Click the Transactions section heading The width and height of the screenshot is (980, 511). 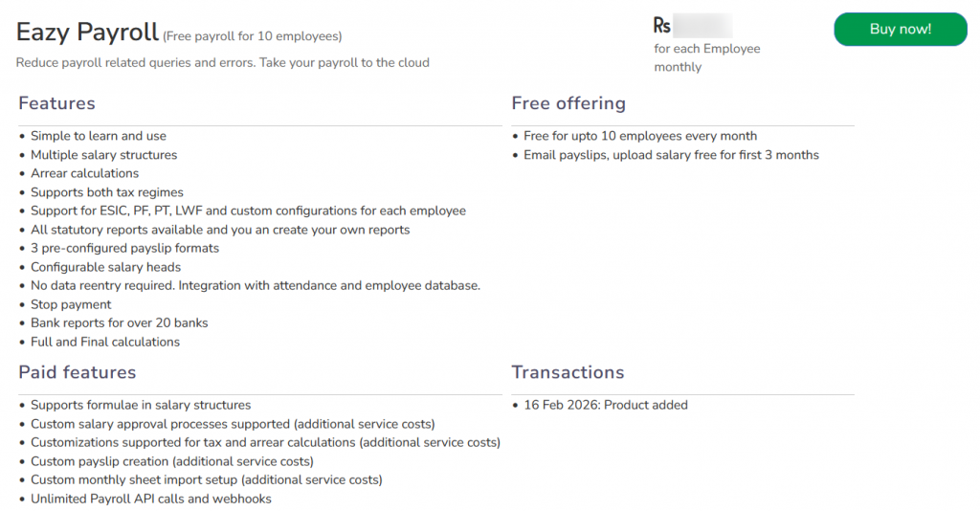click(x=568, y=372)
